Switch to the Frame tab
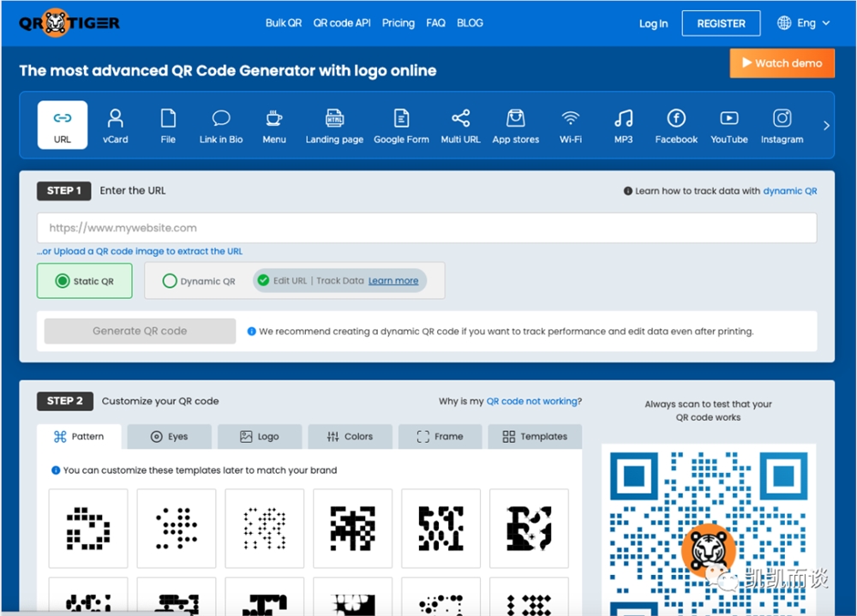857x616 pixels. click(x=440, y=436)
